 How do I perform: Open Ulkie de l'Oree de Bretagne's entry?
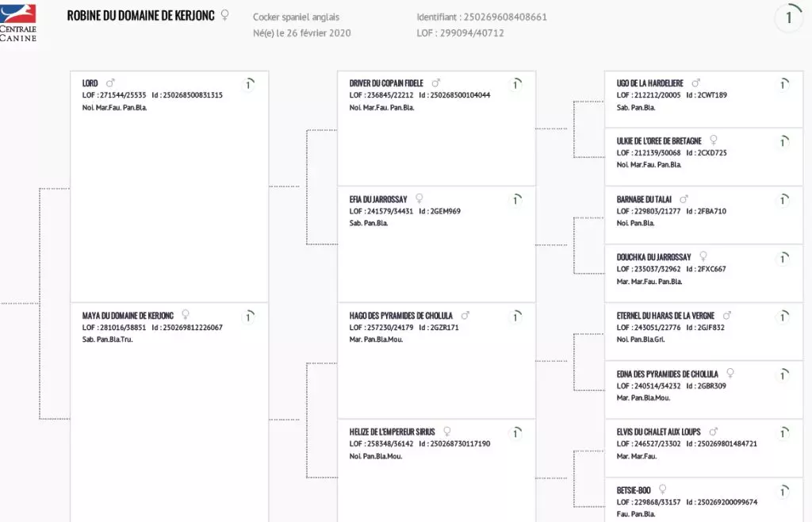point(659,141)
